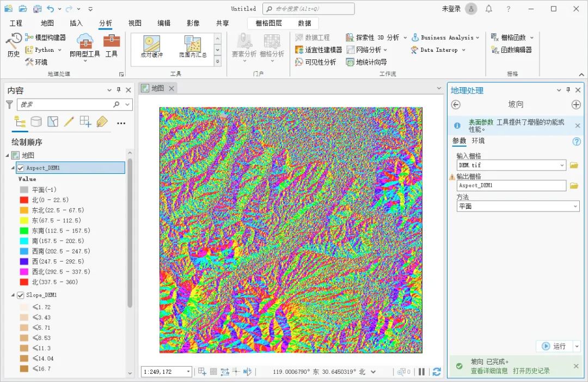Save the project
The height and width of the screenshot is (382, 588).
pyautogui.click(x=37, y=9)
